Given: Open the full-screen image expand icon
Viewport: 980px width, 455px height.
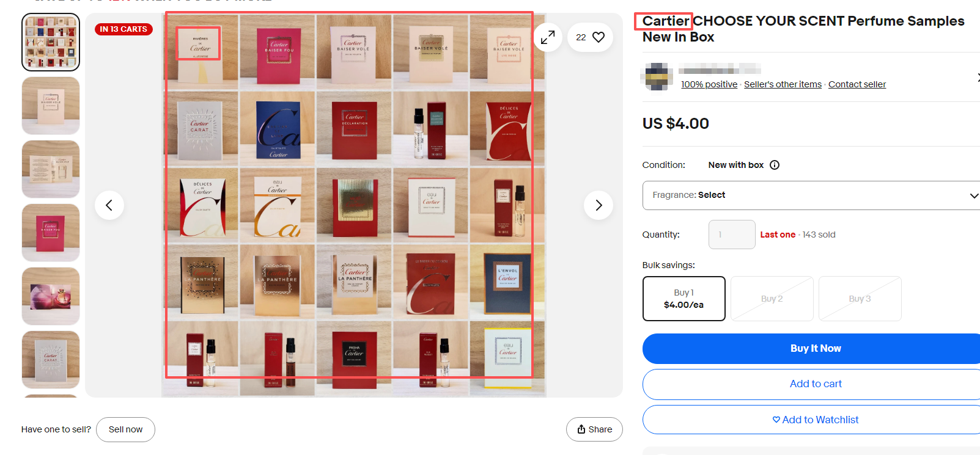Looking at the screenshot, I should point(548,37).
